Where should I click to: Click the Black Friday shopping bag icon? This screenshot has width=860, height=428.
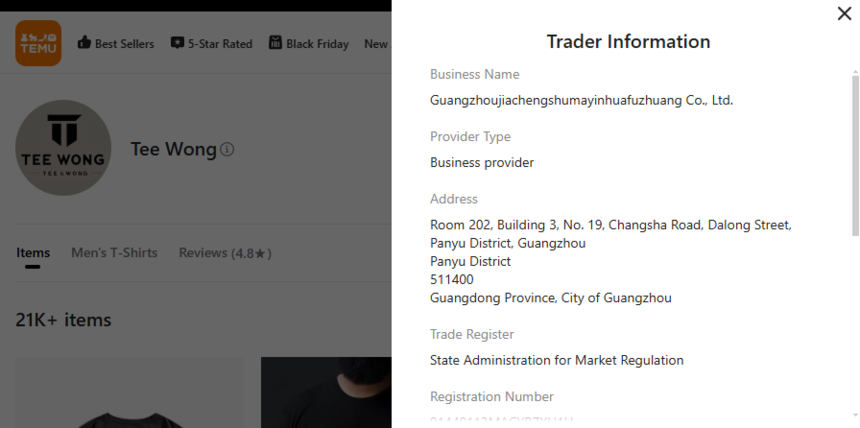tap(275, 43)
